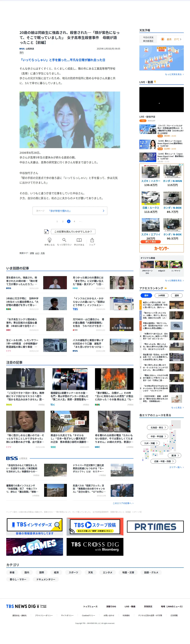Click the 大阪 related tag
190x644 pixels.
[43, 253]
